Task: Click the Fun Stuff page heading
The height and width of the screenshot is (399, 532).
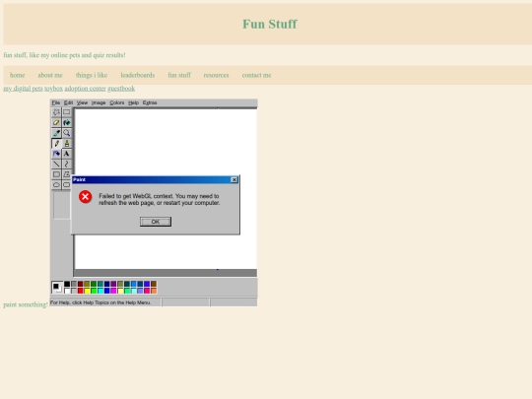Action: coord(270,24)
